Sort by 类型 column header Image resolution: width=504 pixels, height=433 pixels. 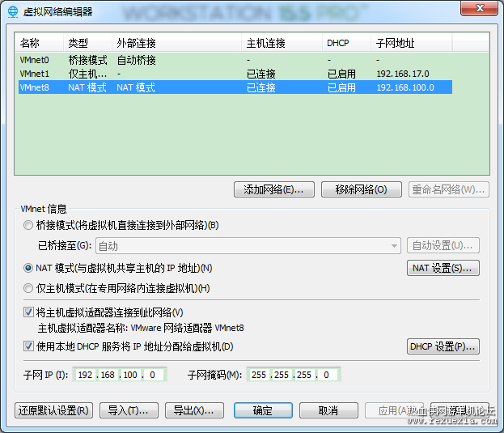87,43
